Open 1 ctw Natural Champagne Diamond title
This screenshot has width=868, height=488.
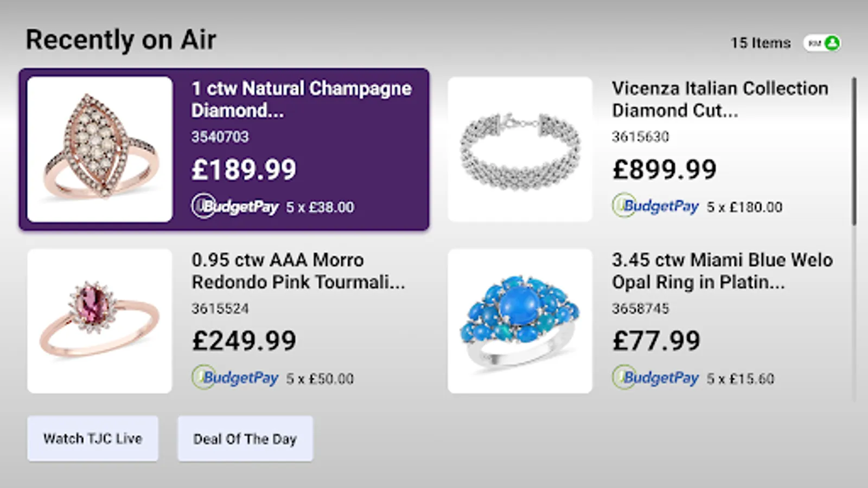click(301, 99)
